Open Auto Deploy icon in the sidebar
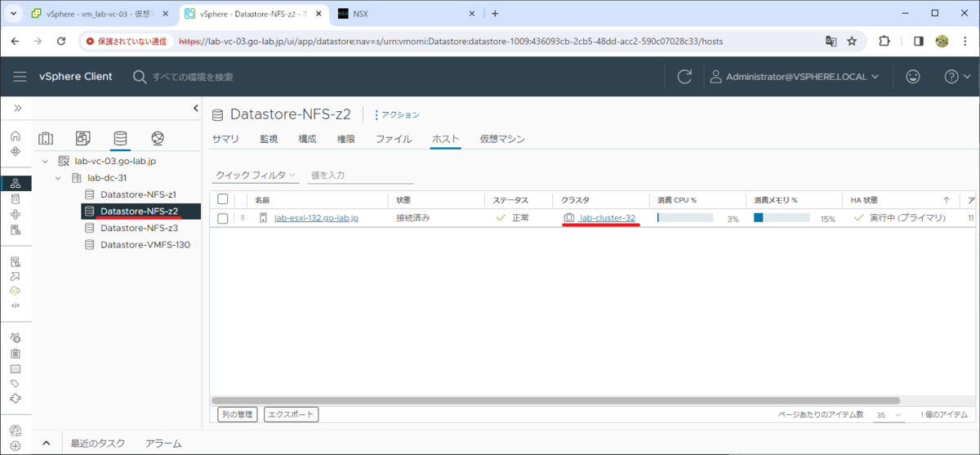The width and height of the screenshot is (980, 455). [x=16, y=277]
